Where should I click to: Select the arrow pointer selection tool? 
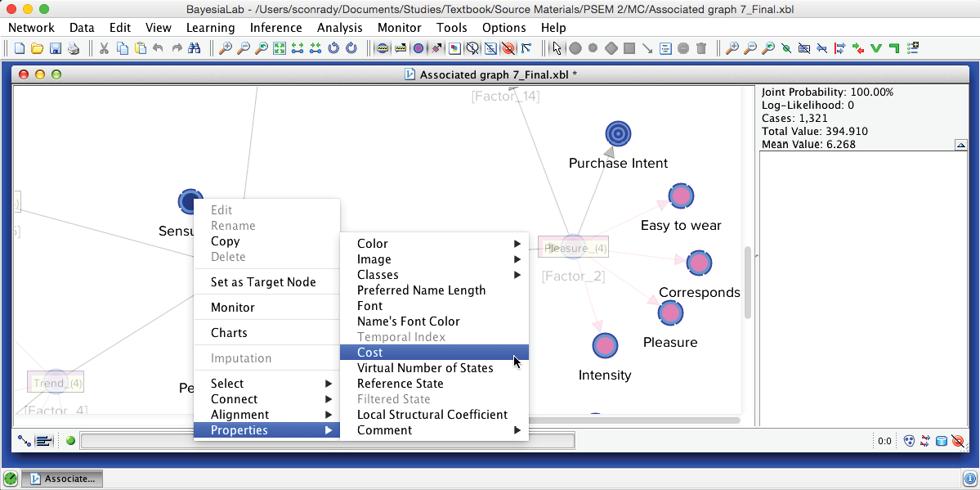[557, 48]
